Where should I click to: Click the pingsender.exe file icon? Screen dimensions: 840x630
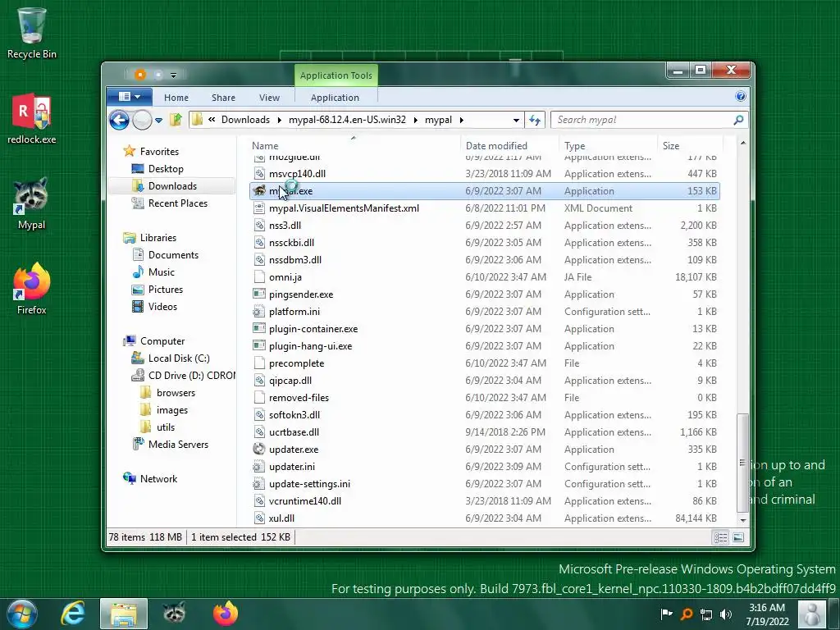(x=259, y=294)
